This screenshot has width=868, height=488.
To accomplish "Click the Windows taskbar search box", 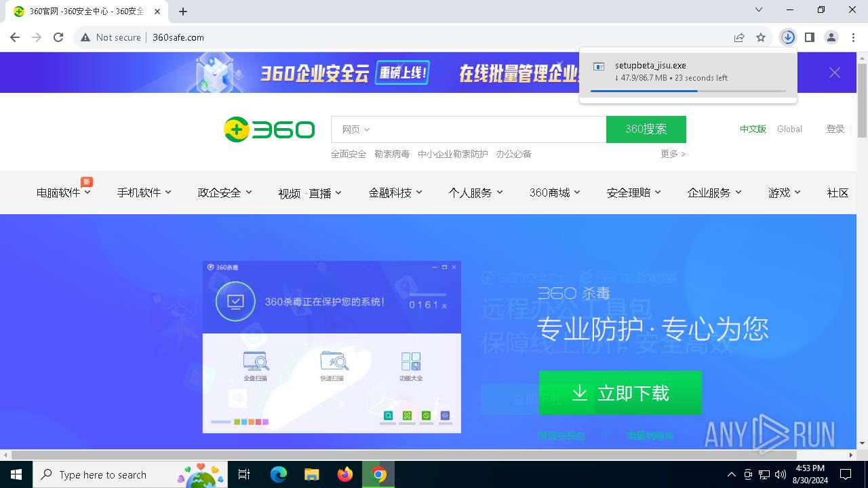I will tap(129, 474).
